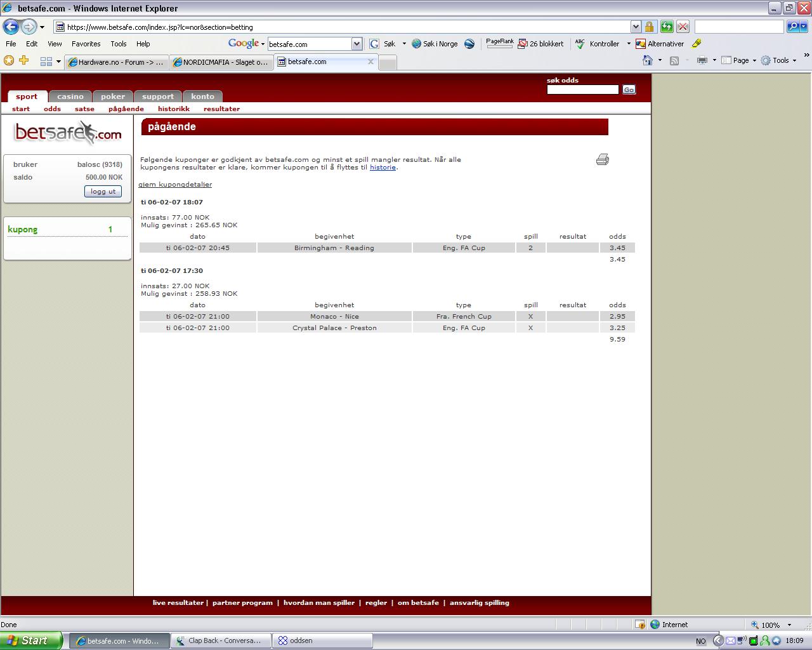This screenshot has width=812, height=650.
Task: Open the Alternativer toolbar options
Action: (660, 44)
